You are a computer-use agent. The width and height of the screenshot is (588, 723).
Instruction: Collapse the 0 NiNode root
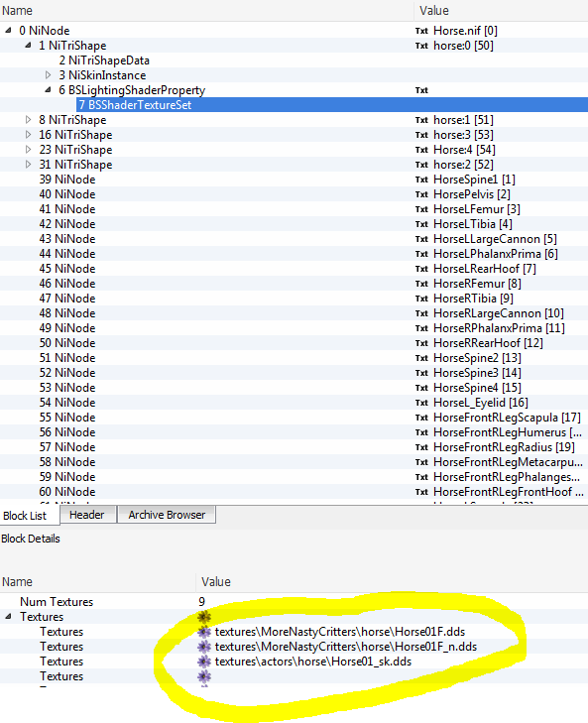8,31
